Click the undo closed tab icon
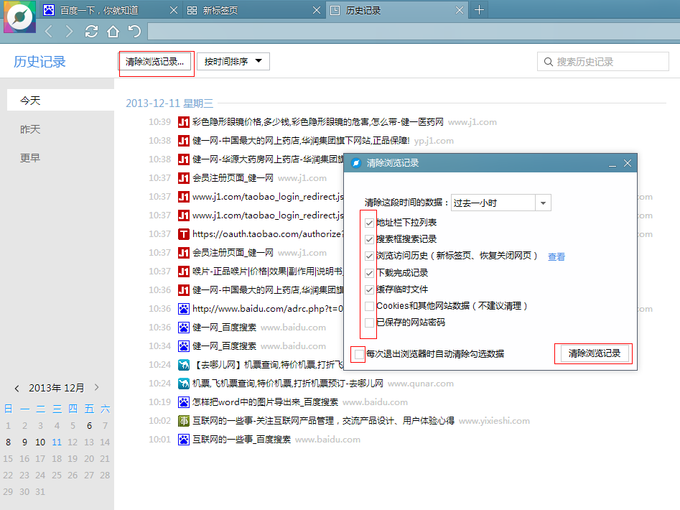Screen dimensions: 680x510 (134, 31)
